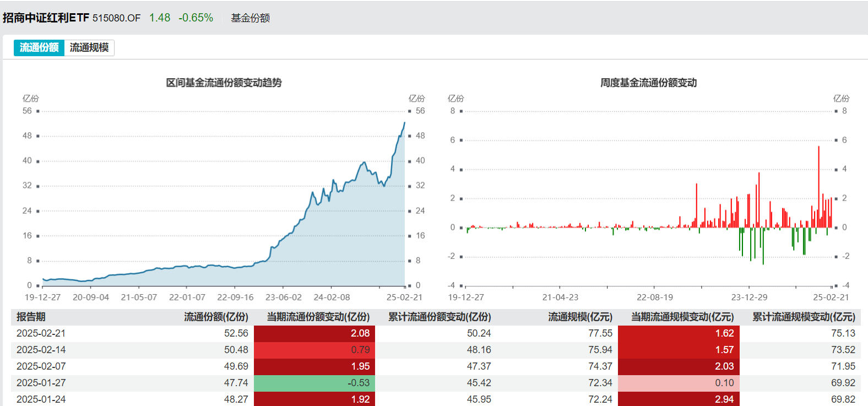
Task: Click the green -0.53 share change cell
Action: (x=314, y=383)
